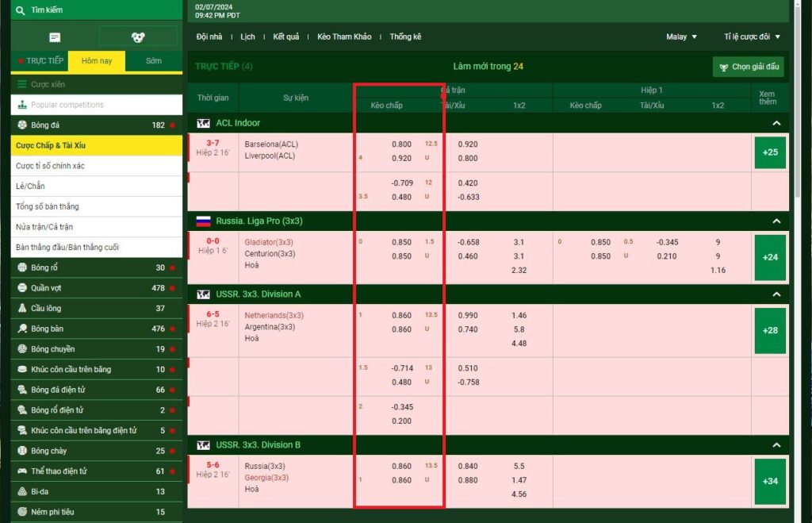Switch to the Sớm tab

point(154,61)
